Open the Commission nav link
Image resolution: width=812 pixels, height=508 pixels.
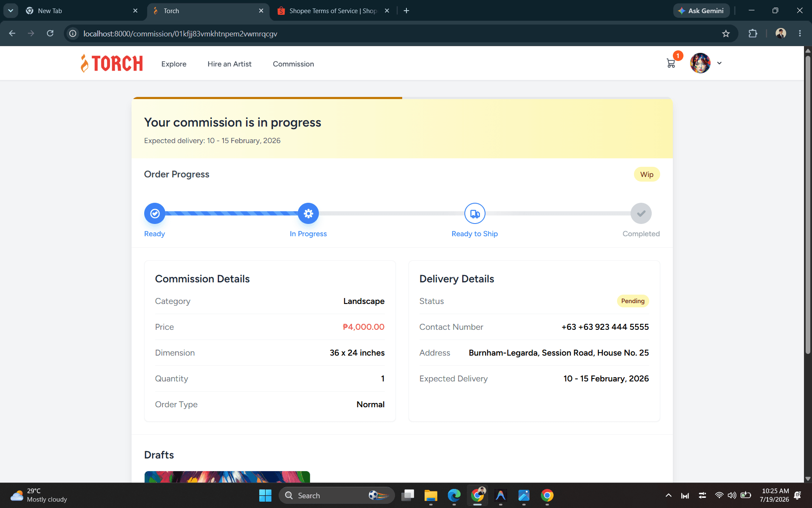click(294, 64)
